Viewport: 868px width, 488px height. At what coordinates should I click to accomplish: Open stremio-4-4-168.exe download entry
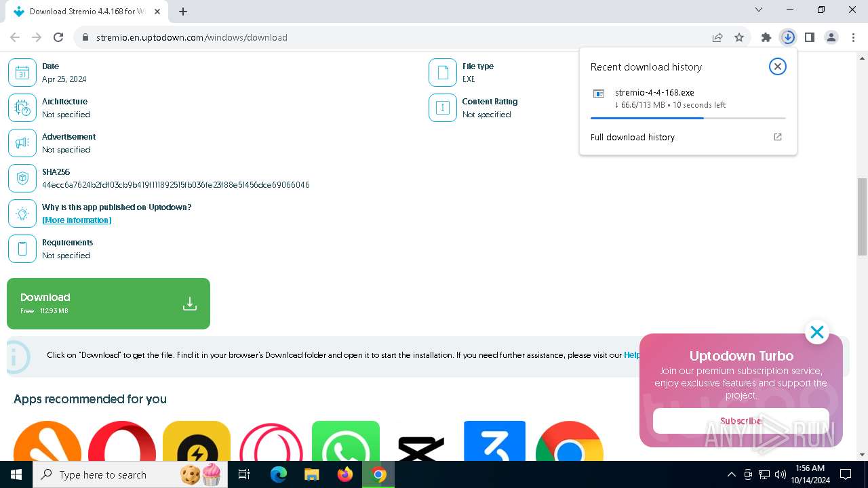[x=688, y=98]
